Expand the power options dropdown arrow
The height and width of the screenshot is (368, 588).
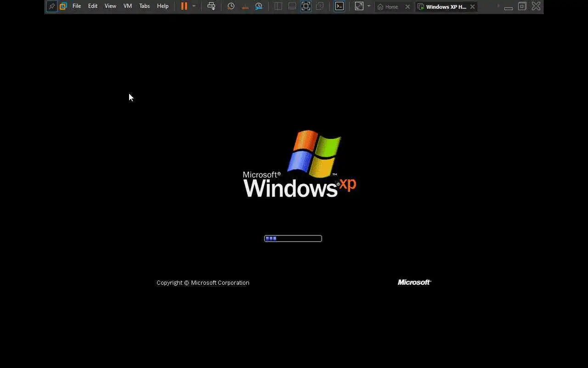194,6
